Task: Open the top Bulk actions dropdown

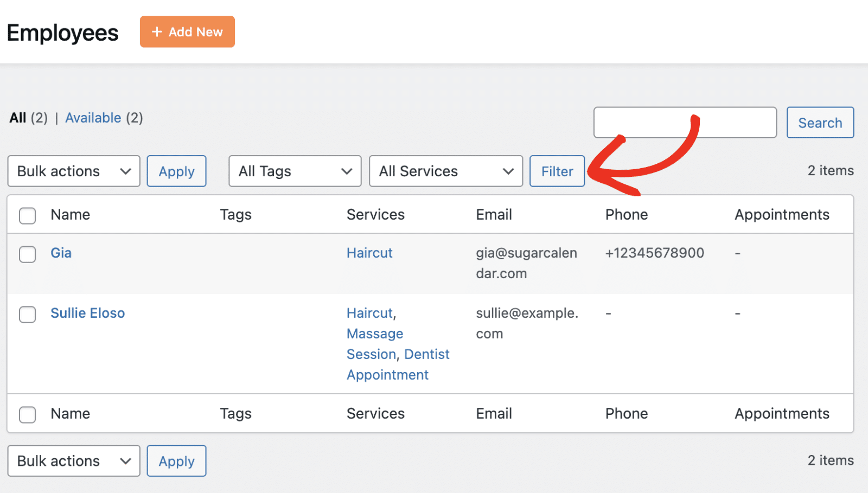Action: tap(74, 171)
